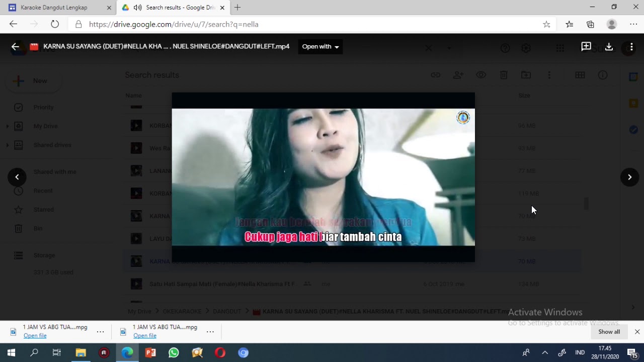Go back in browser
Screen dimensions: 644x362
13,24
